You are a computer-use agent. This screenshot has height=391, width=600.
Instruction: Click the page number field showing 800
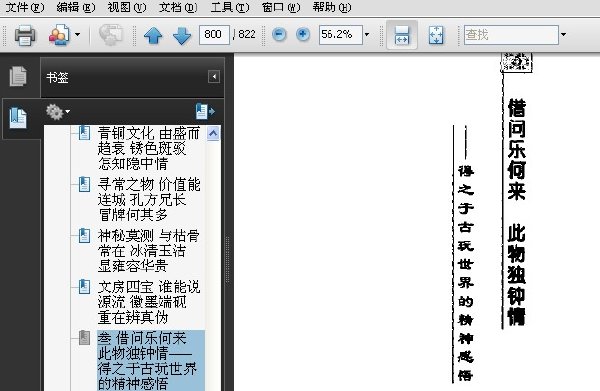pyautogui.click(x=214, y=35)
